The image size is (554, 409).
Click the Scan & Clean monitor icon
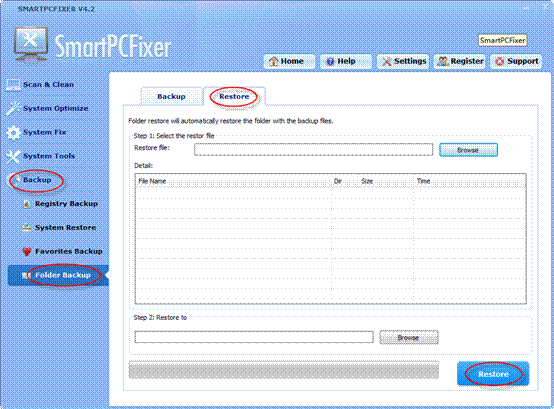(x=13, y=85)
